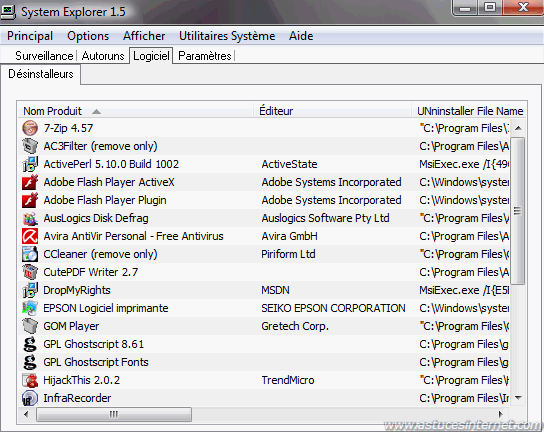Select Adobe Flash Player Plugin name
This screenshot has width=544, height=432.
[x=105, y=200]
